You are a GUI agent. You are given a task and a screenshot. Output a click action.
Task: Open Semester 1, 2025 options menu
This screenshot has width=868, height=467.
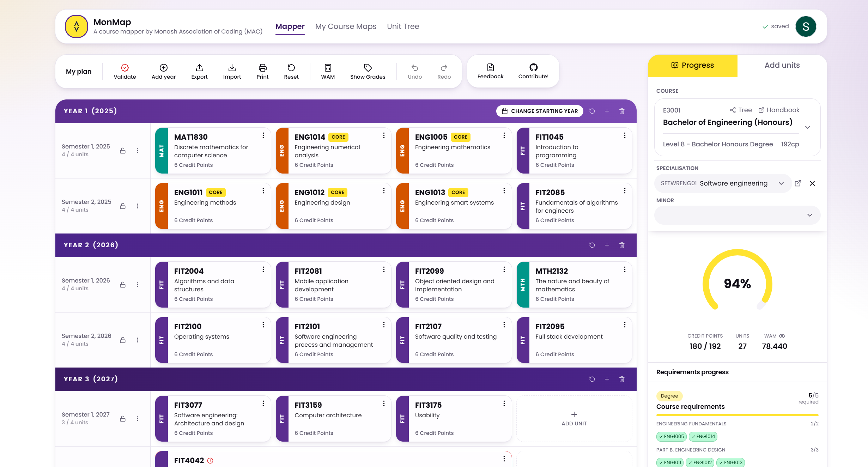(x=138, y=151)
